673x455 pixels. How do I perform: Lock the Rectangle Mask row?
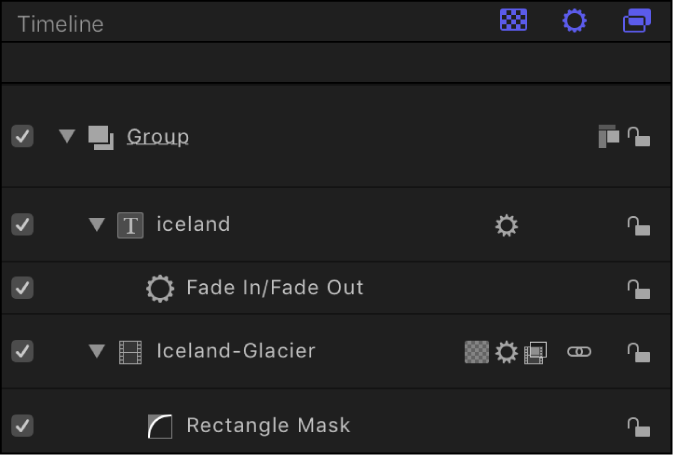click(638, 427)
